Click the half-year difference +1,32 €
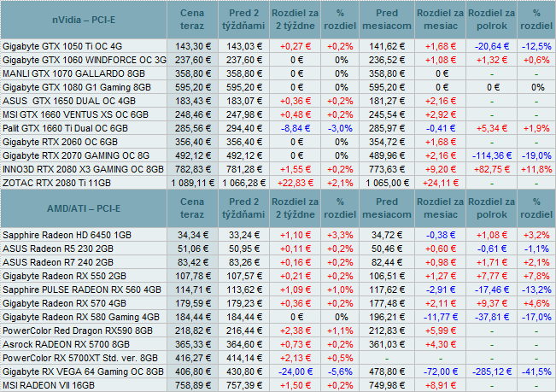The height and width of the screenshot is (392, 556). point(492,60)
